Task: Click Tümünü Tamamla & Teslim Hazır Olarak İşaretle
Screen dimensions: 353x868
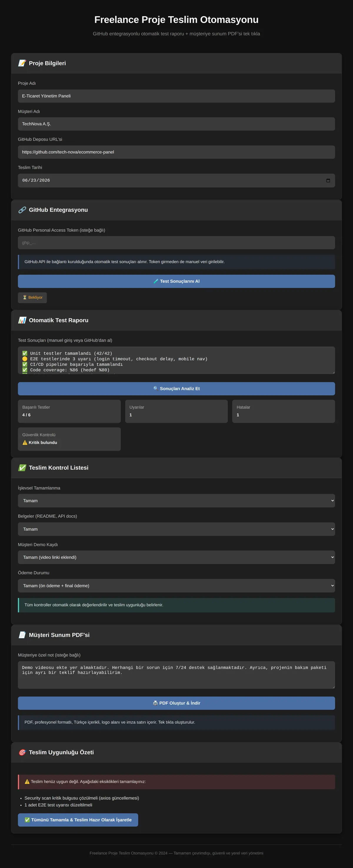Action: pos(78,820)
